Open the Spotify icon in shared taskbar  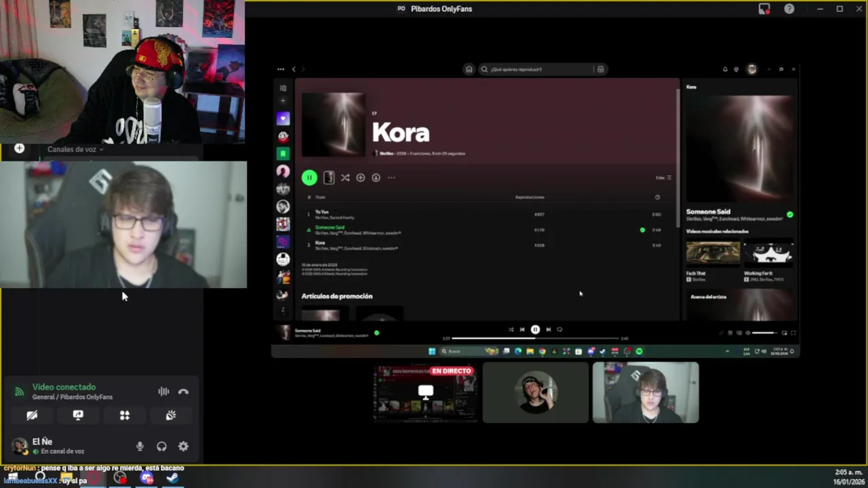coord(639,351)
